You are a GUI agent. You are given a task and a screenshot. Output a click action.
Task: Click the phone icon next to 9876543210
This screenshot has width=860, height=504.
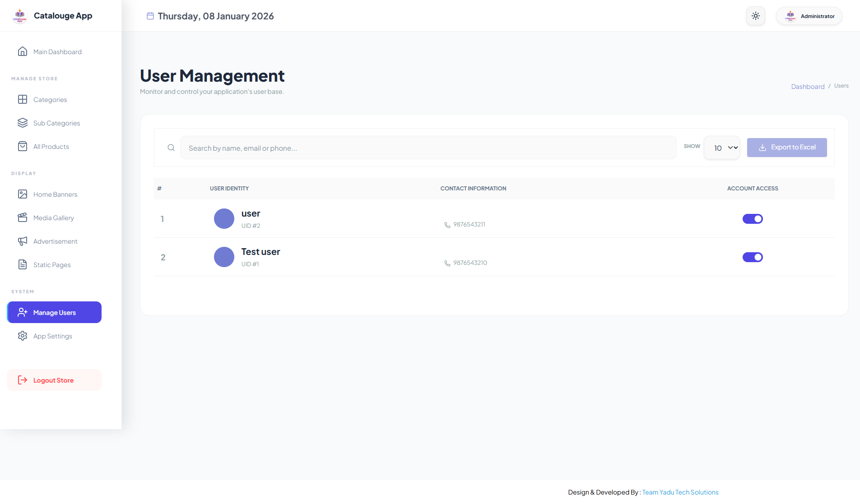(447, 263)
